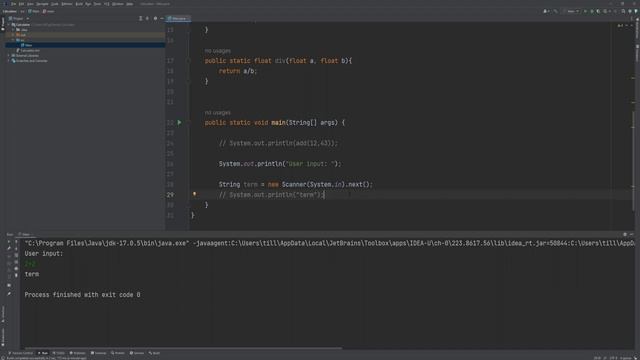Open the Version Control tool window

click(x=20, y=353)
